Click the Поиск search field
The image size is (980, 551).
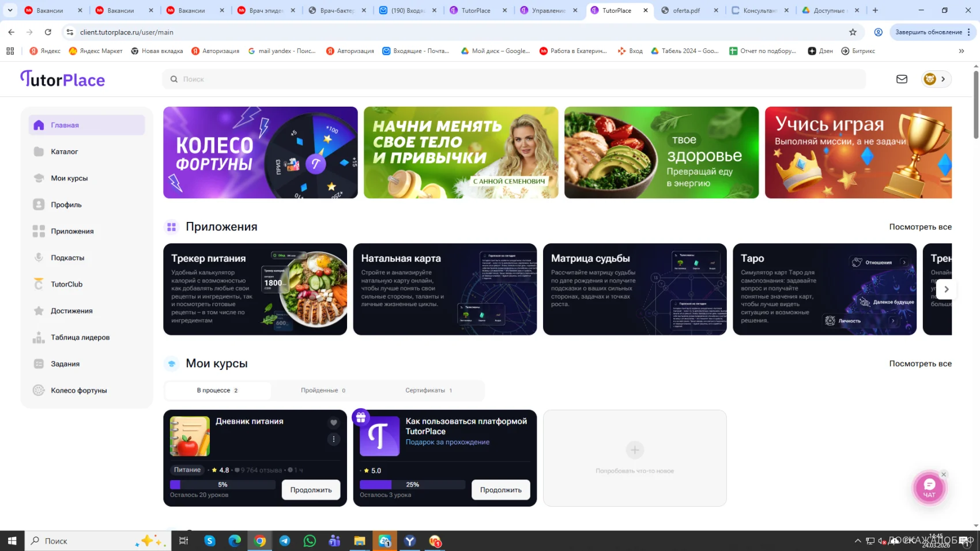click(513, 79)
